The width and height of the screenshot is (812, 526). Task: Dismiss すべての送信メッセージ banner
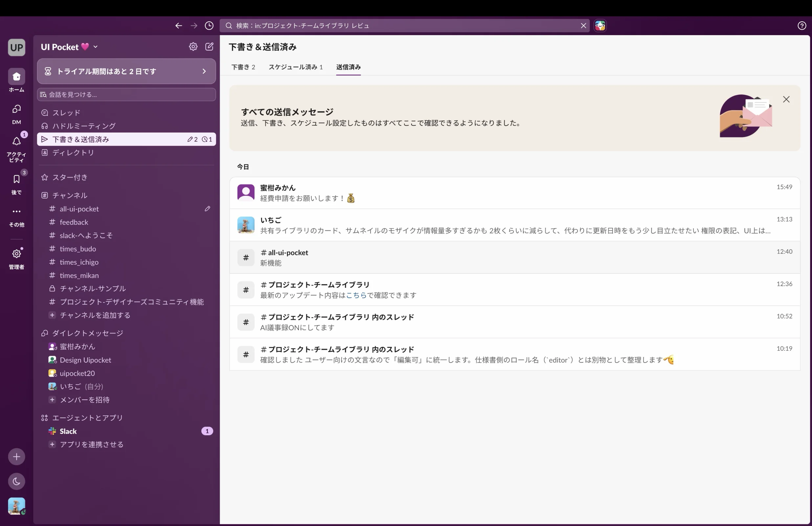pos(786,99)
